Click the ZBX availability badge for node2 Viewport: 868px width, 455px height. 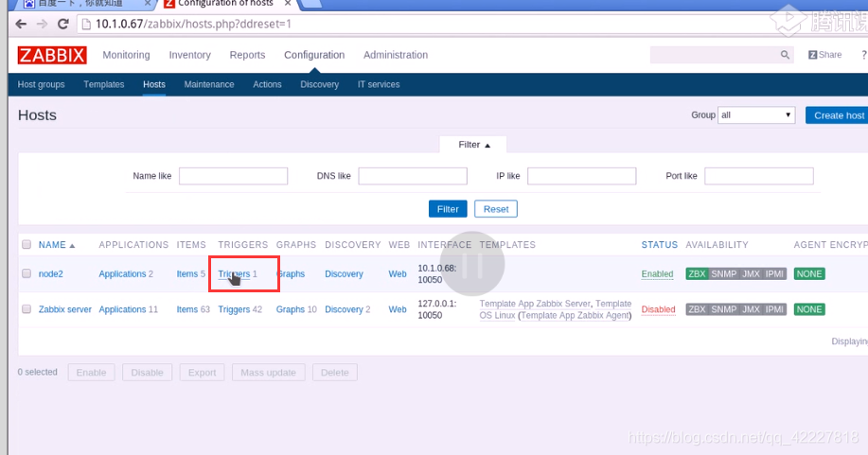(697, 274)
